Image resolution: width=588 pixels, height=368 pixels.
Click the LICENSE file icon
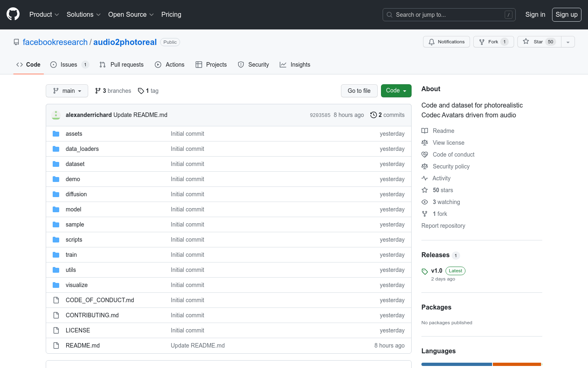[56, 330]
